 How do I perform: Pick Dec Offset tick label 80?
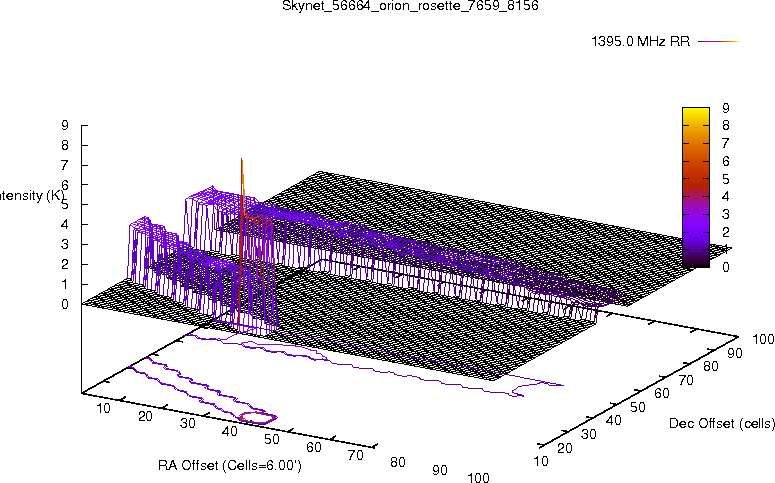coord(710,367)
